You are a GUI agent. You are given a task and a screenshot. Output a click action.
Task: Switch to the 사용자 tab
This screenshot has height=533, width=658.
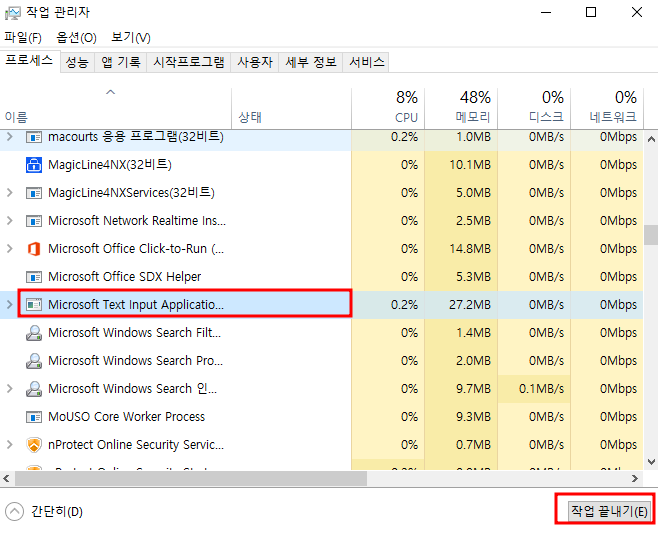pyautogui.click(x=255, y=63)
